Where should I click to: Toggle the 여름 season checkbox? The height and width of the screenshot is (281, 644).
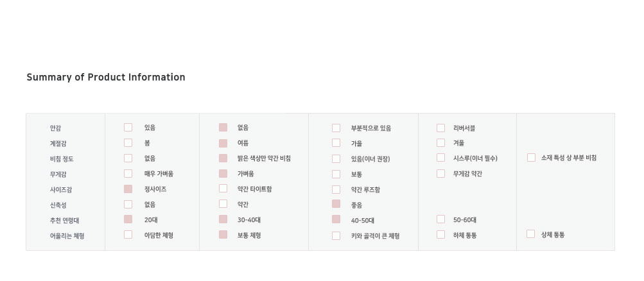click(223, 143)
